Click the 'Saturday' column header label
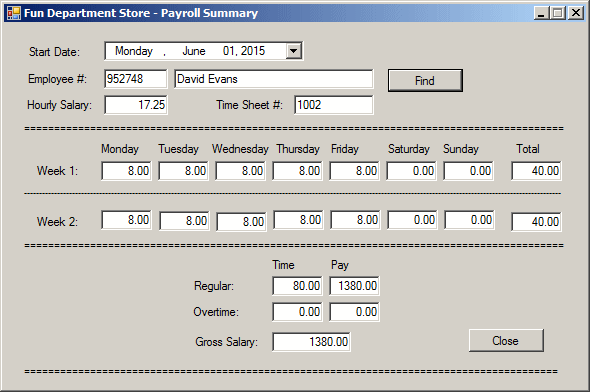 click(409, 149)
